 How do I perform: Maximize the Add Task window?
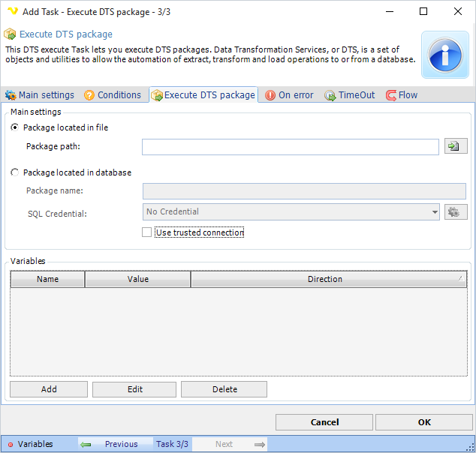[423, 11]
